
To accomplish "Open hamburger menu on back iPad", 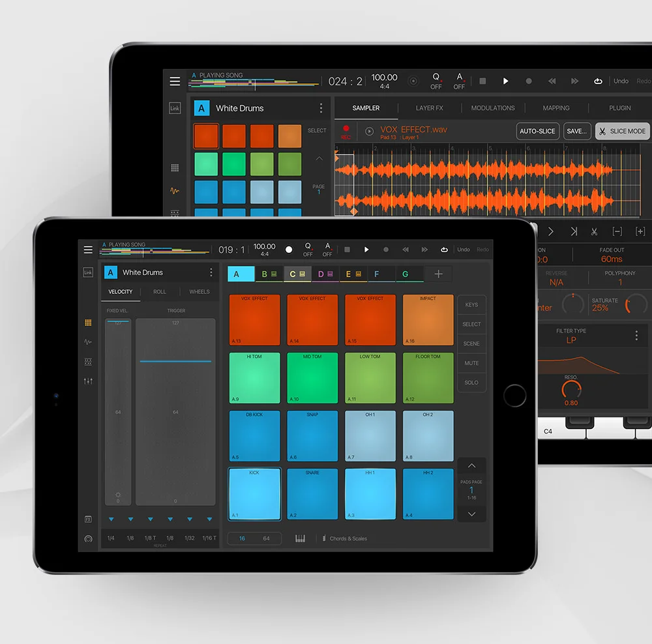I will click(175, 81).
